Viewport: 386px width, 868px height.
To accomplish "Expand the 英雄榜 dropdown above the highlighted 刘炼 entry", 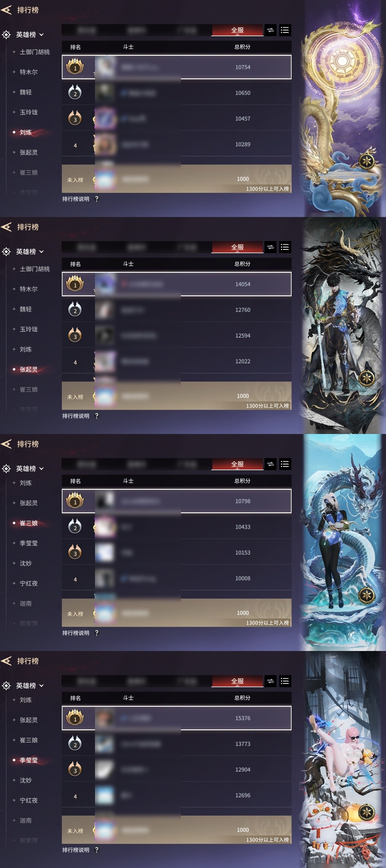I will [30, 35].
